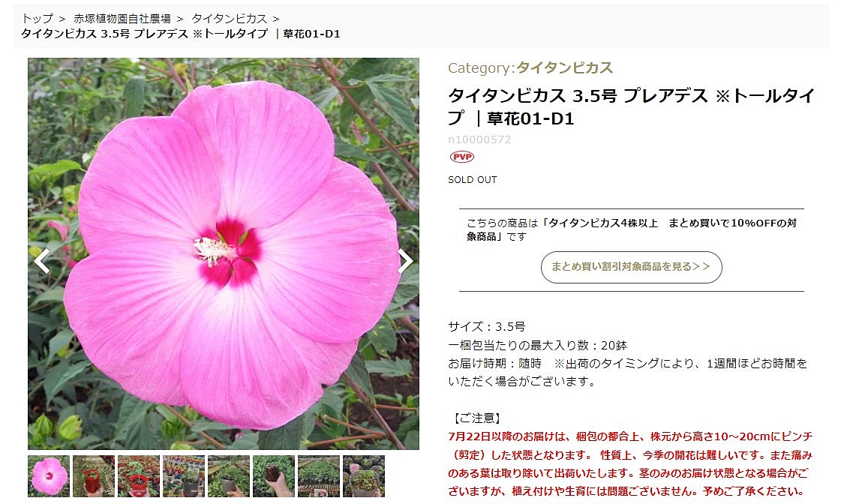Screen dimensions: 859x504
Task: Select the fourth thumbnail image
Action: tap(184, 476)
